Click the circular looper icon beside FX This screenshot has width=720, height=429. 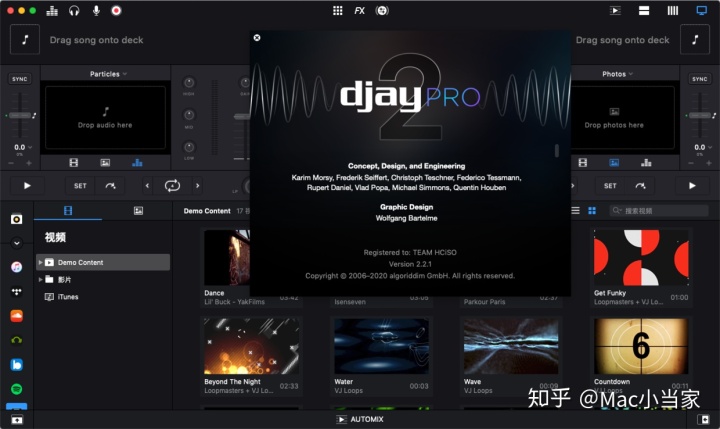tap(382, 11)
